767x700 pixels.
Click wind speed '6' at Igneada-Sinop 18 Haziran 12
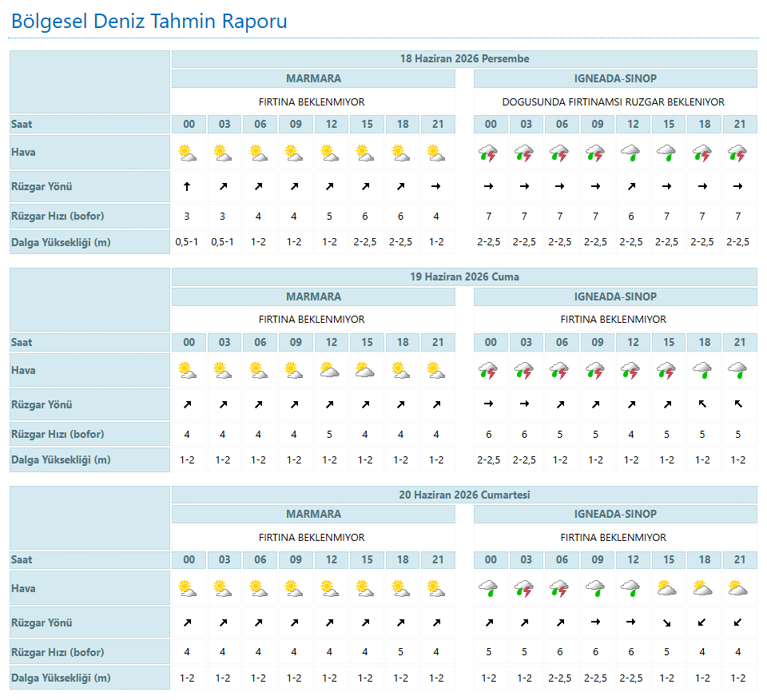click(631, 217)
